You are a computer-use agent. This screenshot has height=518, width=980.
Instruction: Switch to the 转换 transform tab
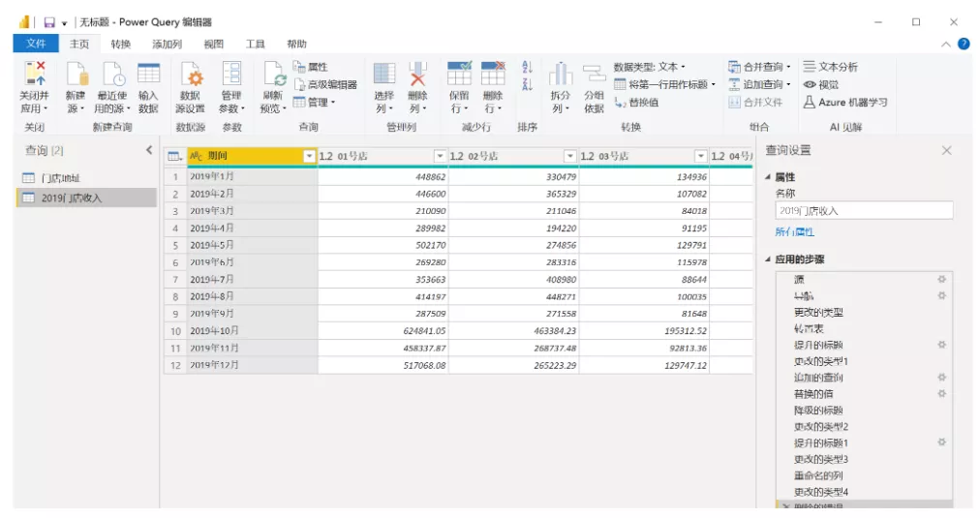(x=121, y=45)
